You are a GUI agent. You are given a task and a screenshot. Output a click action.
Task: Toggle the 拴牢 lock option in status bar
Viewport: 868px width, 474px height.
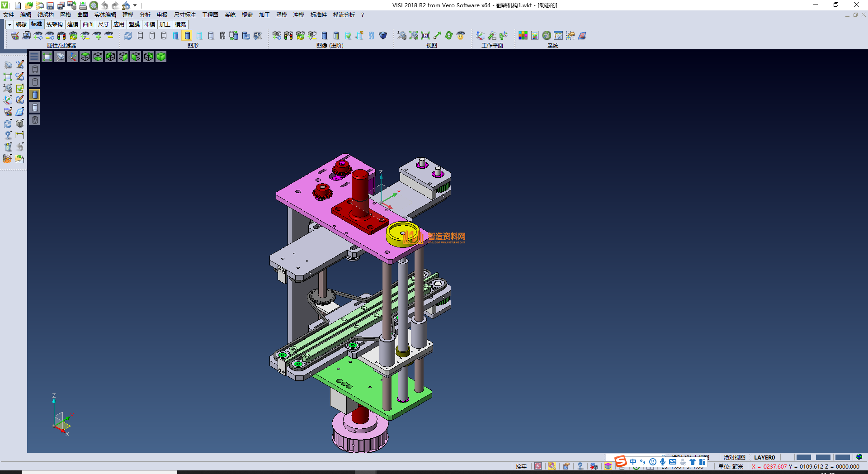[x=521, y=466]
